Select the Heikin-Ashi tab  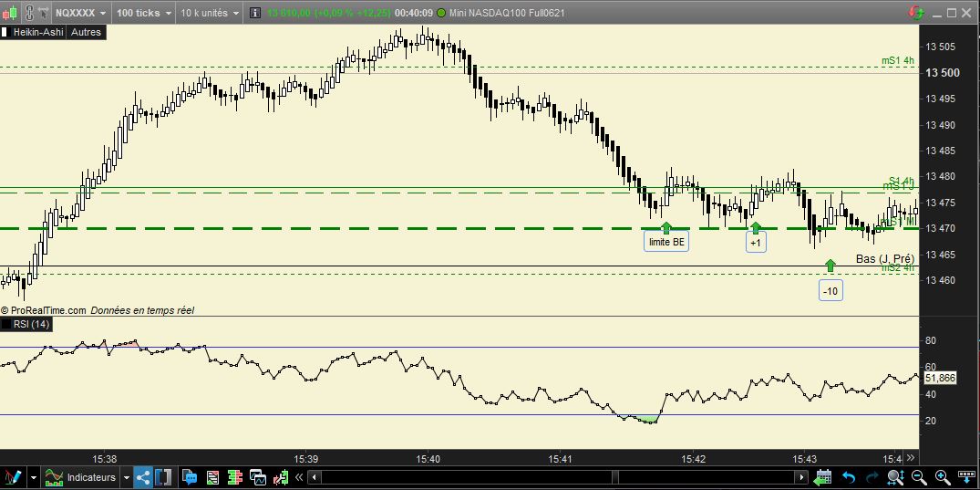38,32
